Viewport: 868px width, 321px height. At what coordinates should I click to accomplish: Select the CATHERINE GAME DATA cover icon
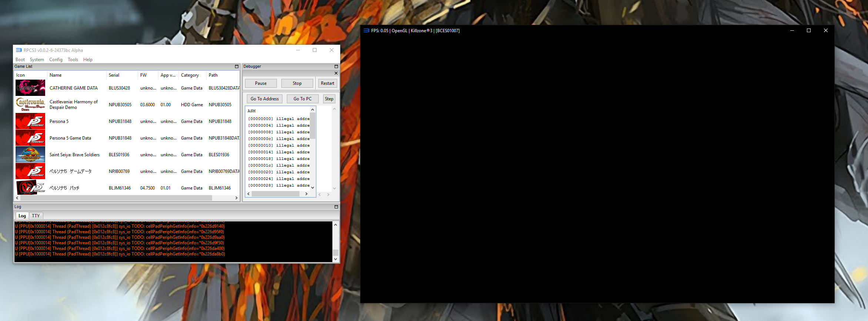click(x=30, y=88)
